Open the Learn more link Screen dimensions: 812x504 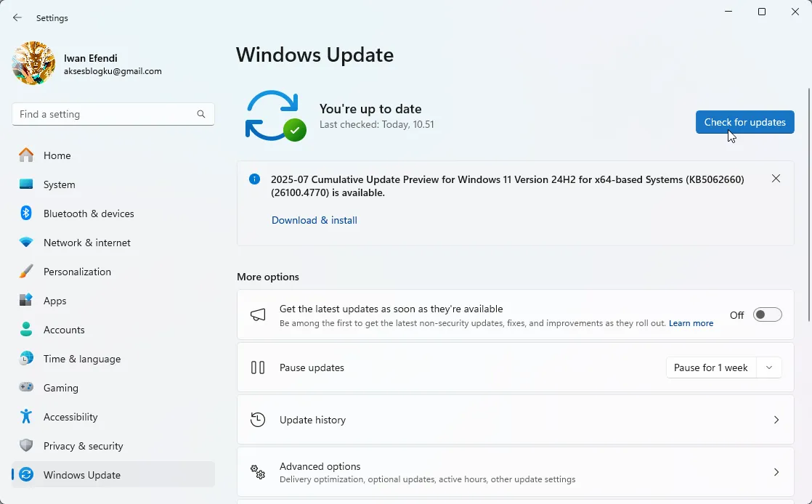(x=691, y=322)
